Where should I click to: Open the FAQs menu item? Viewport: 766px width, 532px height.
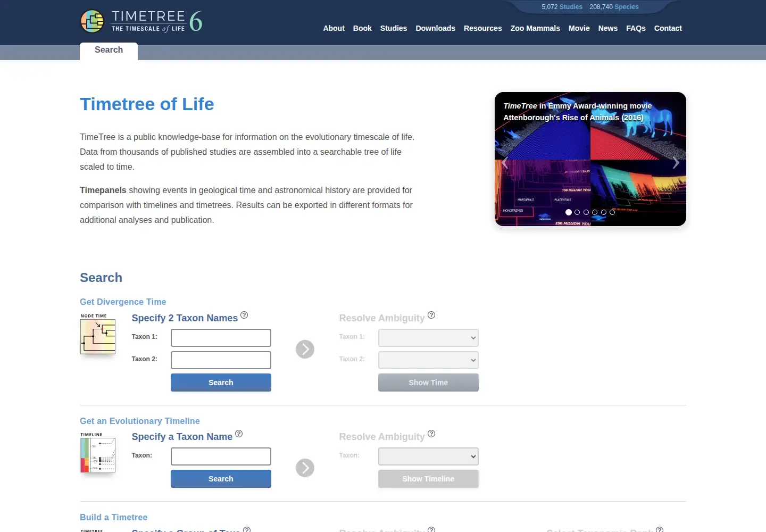pyautogui.click(x=636, y=28)
